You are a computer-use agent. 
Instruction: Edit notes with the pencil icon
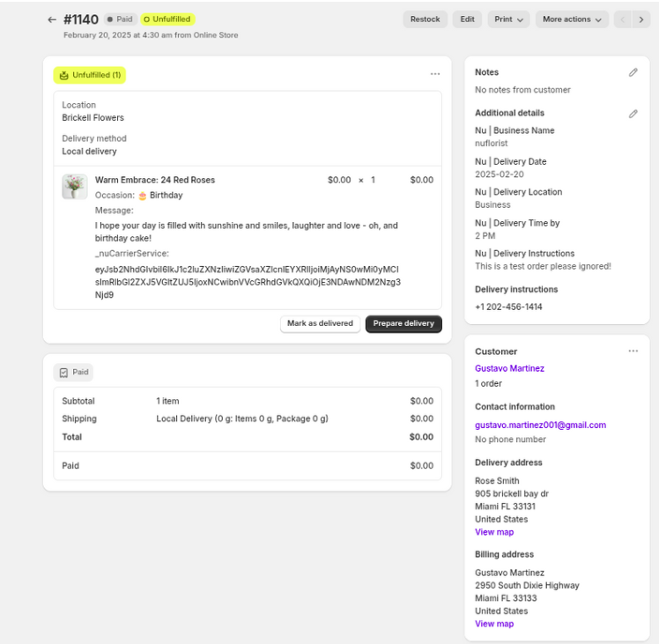tap(633, 72)
